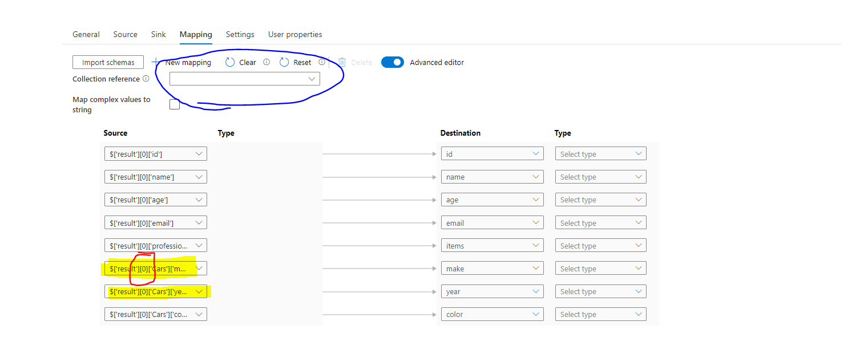868x362 pixels.
Task: Check the Map complex values to string checkbox
Action: [x=175, y=104]
